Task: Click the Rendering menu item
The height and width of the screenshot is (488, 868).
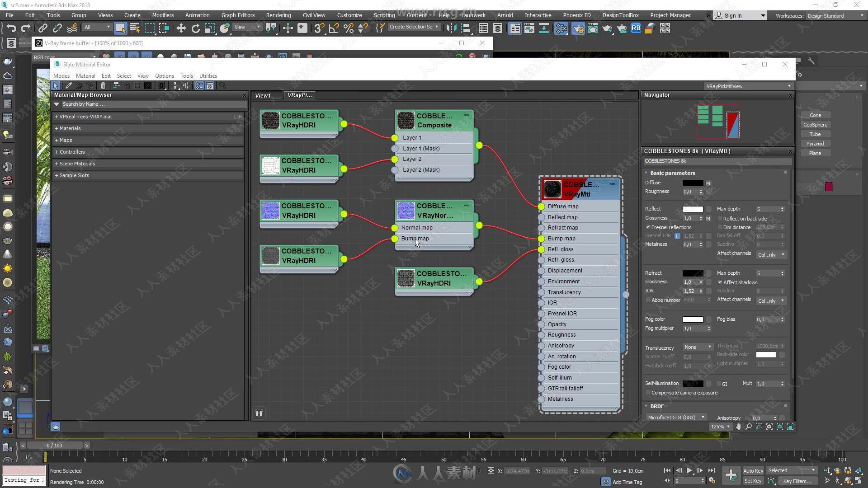Action: (x=278, y=15)
